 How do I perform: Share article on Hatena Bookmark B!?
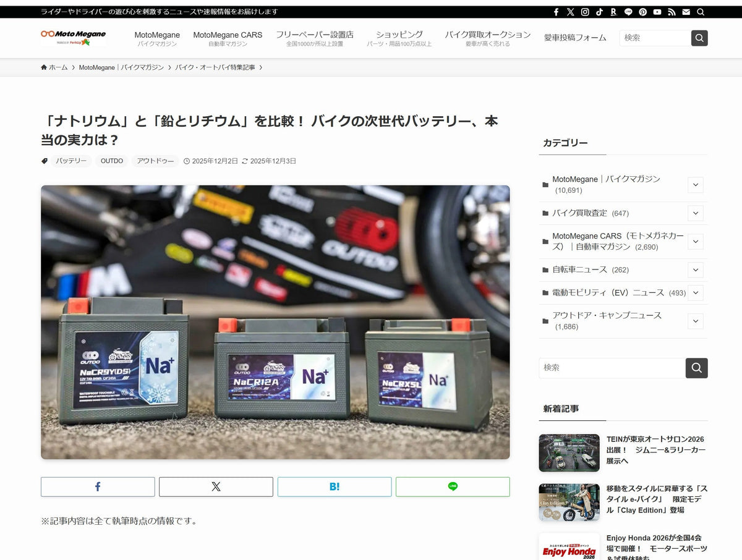coord(335,486)
